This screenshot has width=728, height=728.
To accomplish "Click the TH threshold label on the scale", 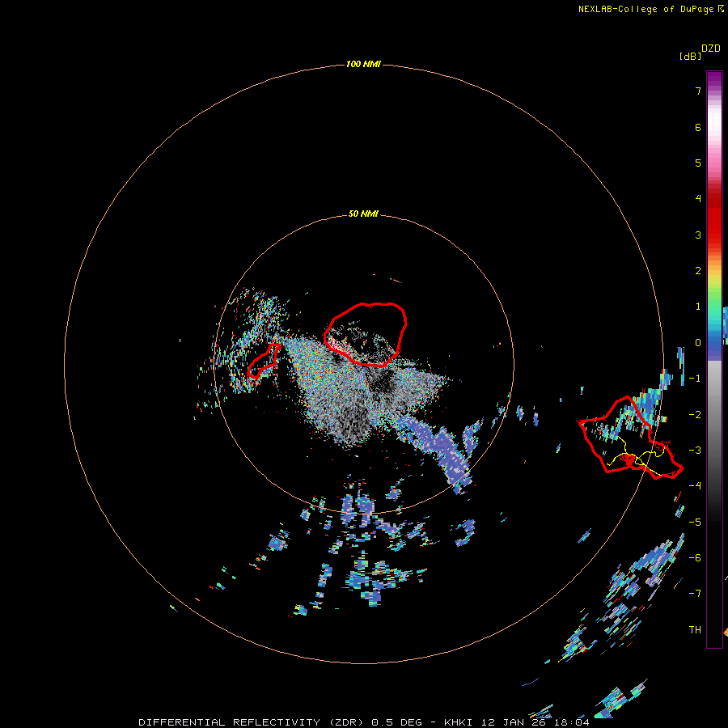I will (695, 629).
